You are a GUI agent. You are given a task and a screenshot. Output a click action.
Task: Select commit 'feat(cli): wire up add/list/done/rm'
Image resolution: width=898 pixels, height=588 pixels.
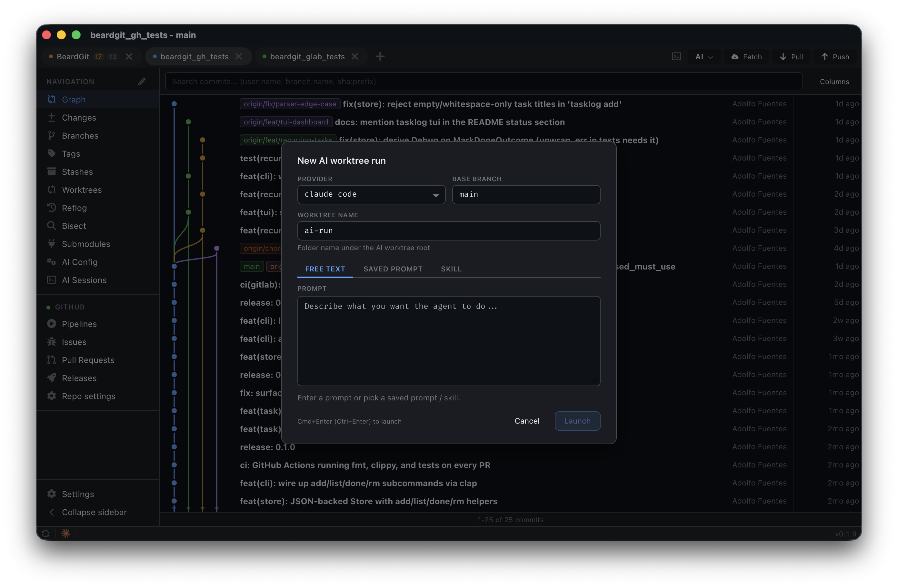pyautogui.click(x=358, y=484)
